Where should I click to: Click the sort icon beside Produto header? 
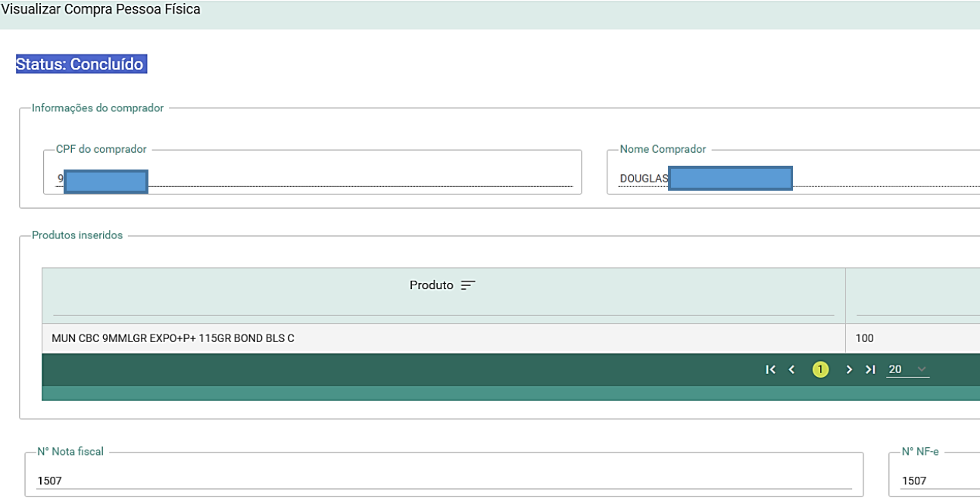[x=468, y=285]
